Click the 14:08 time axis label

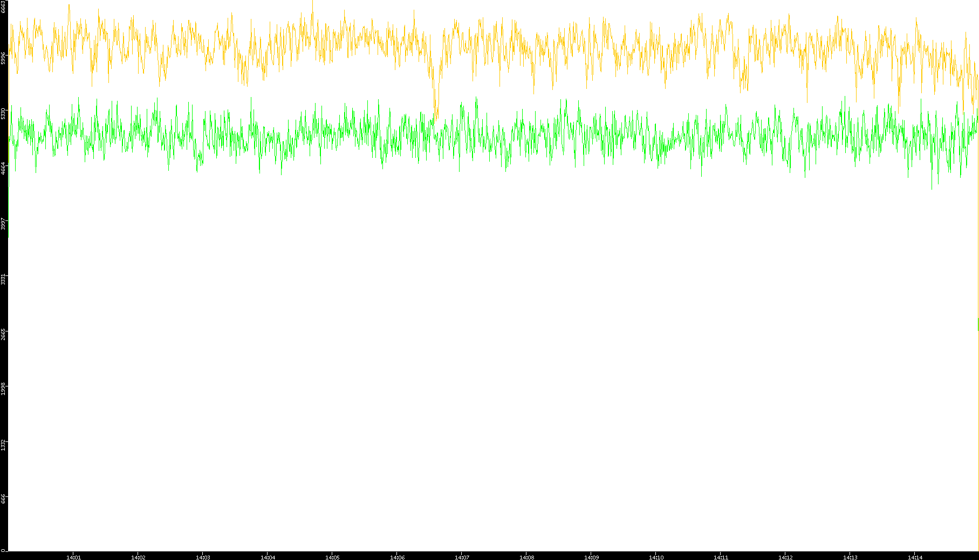[x=526, y=557]
